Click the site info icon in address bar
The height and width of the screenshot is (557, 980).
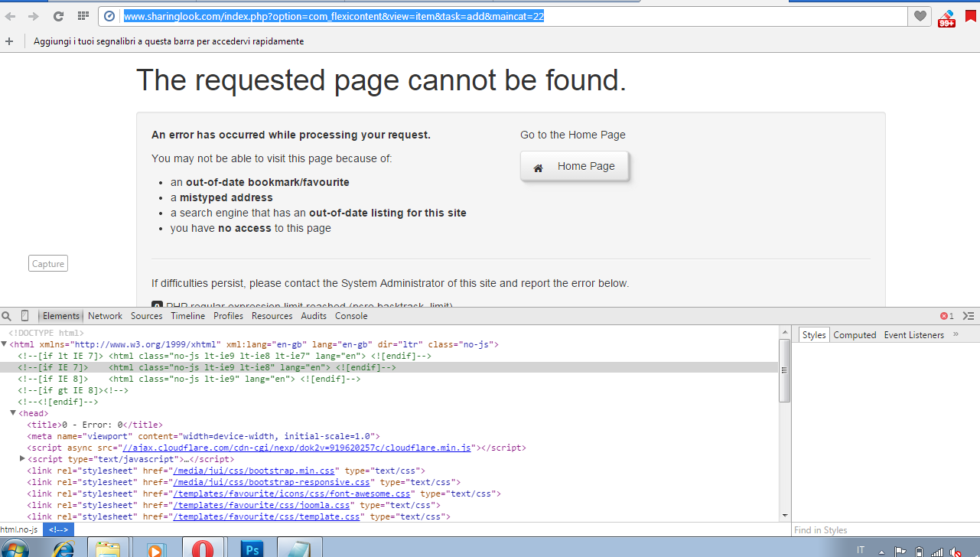(109, 16)
